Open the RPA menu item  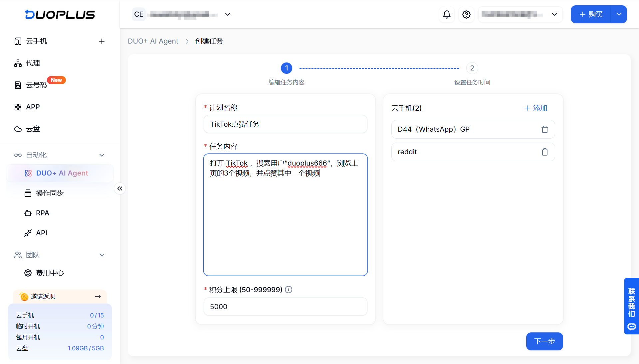[x=42, y=213]
